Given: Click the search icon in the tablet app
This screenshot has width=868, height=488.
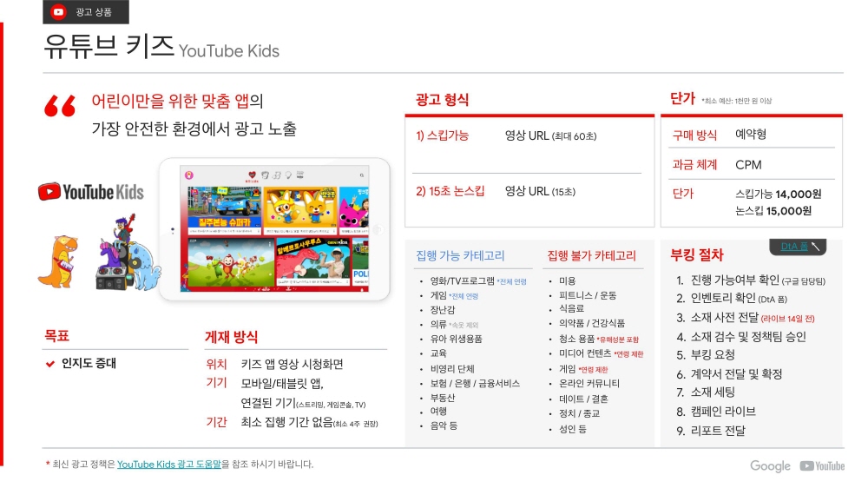Looking at the screenshot, I should [x=362, y=175].
